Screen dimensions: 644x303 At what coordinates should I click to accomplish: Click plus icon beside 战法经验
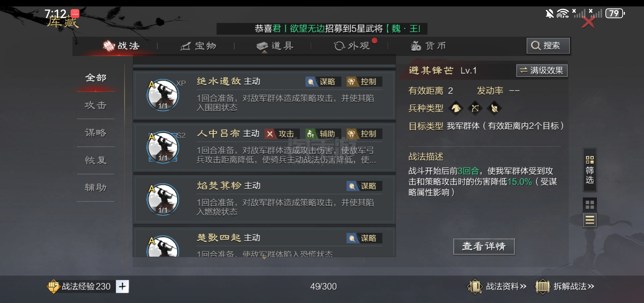tap(122, 286)
